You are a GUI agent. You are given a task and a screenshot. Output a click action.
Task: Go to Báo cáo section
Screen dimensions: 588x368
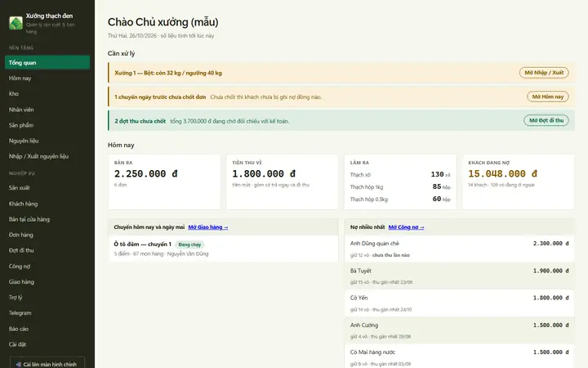point(47,329)
